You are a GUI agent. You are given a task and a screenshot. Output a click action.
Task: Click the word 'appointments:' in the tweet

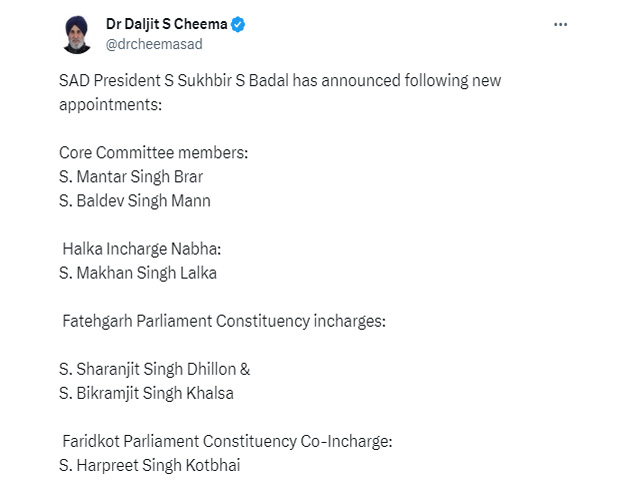[111, 105]
